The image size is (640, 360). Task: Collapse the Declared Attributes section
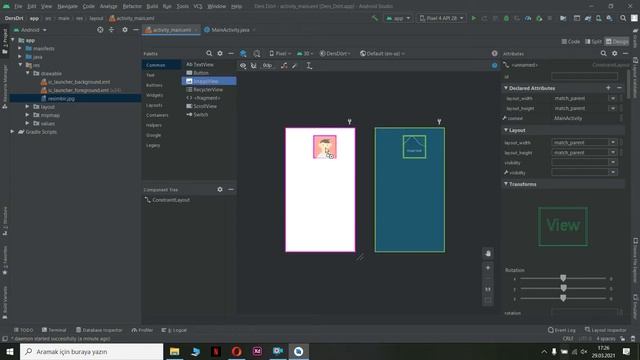click(506, 88)
